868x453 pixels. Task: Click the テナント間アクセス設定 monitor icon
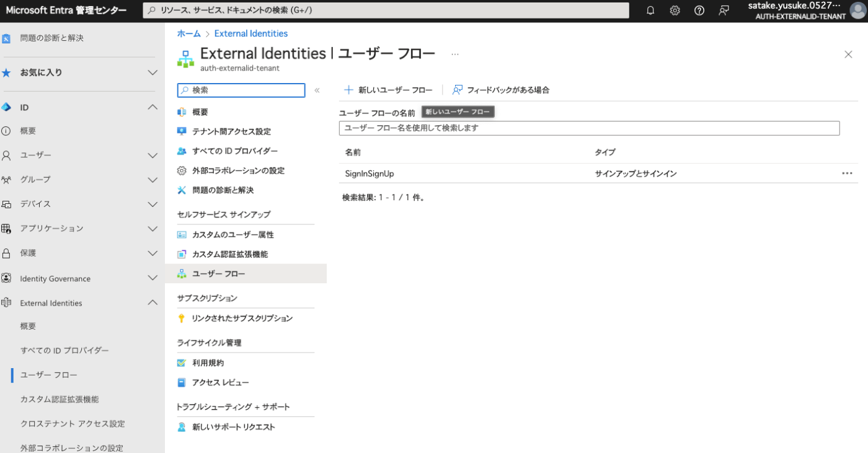[x=182, y=131]
